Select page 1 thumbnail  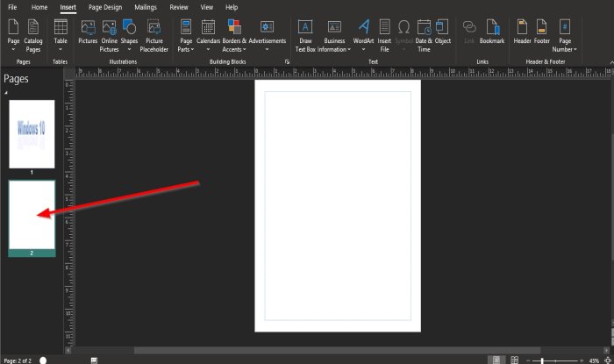pyautogui.click(x=32, y=134)
